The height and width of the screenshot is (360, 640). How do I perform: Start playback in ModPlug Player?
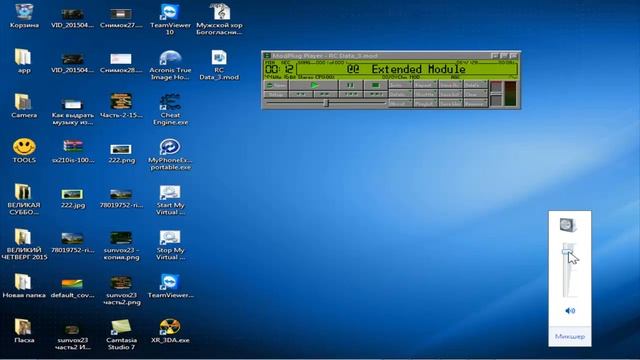tap(313, 85)
